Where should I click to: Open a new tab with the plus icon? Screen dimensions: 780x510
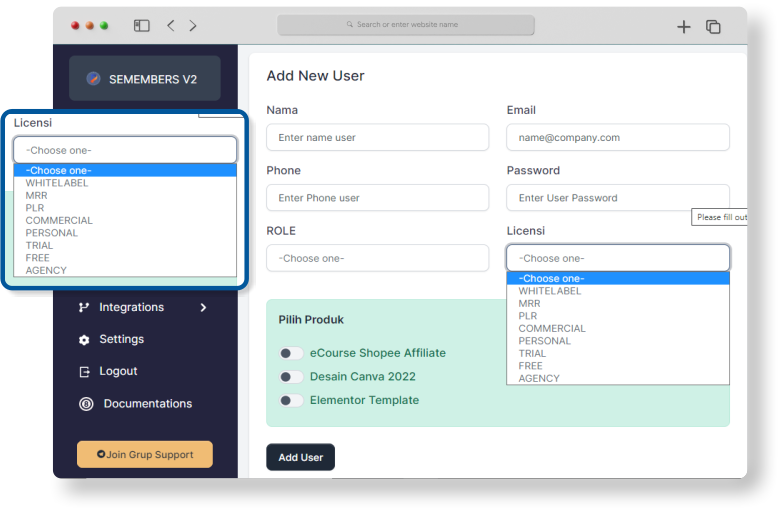coord(684,27)
